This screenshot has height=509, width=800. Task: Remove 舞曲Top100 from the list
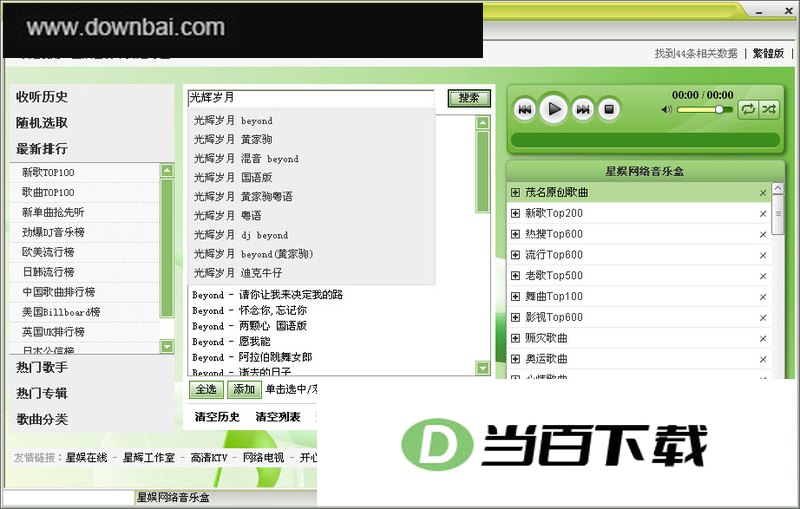coord(763,297)
